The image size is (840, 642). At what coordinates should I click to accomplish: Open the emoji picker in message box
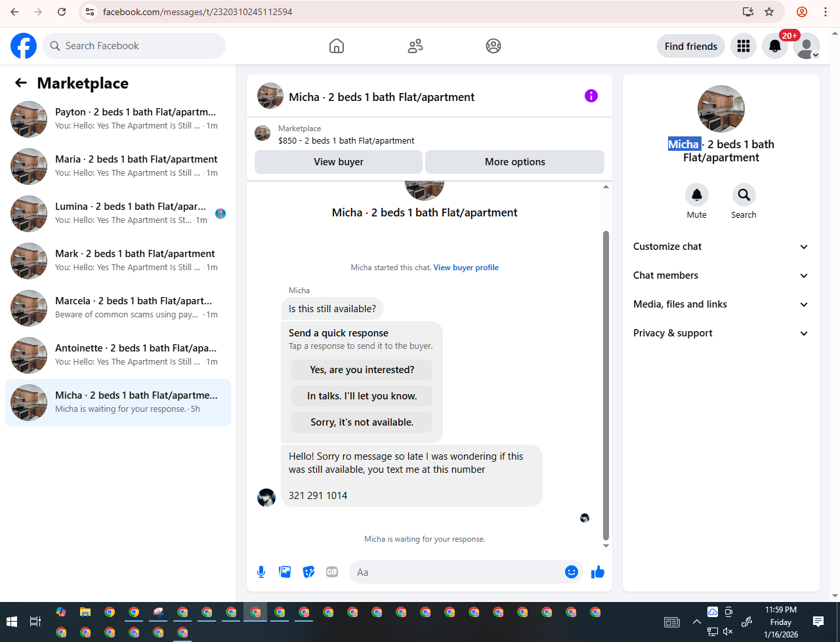[572, 572]
